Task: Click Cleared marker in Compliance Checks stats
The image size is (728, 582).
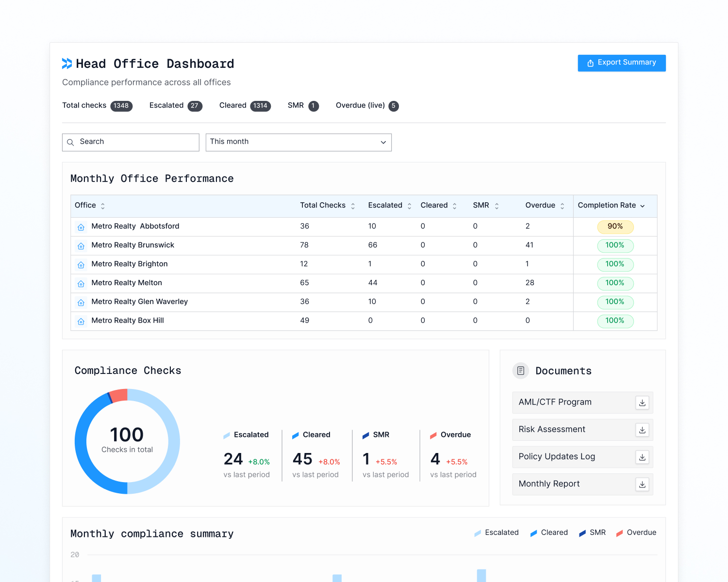Action: pyautogui.click(x=296, y=436)
